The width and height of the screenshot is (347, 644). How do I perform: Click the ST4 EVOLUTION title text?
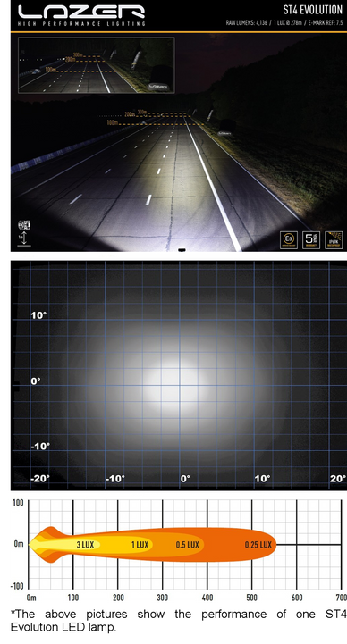(x=313, y=10)
